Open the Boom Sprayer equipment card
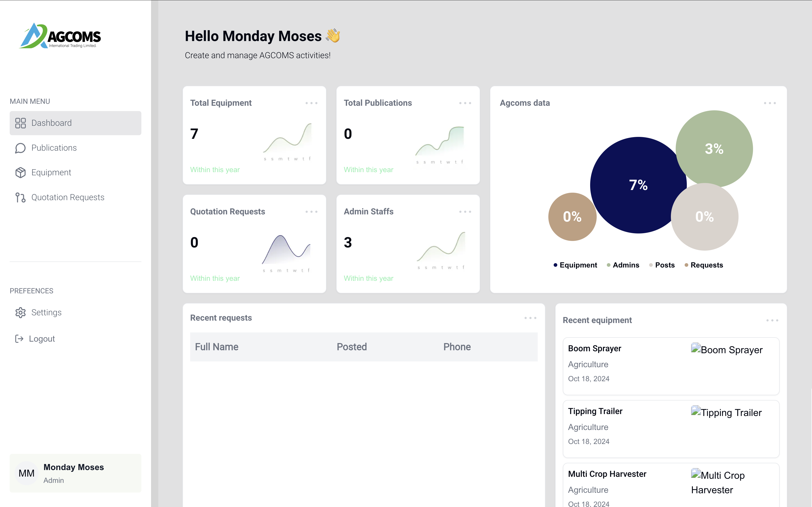This screenshot has height=507, width=812. (671, 366)
